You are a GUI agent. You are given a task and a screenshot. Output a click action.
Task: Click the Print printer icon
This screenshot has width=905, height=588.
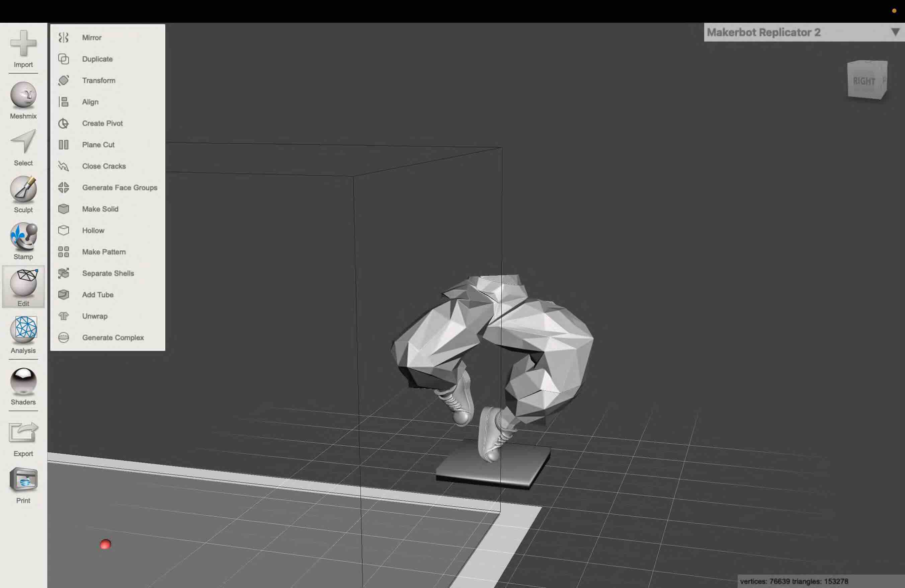pyautogui.click(x=23, y=480)
